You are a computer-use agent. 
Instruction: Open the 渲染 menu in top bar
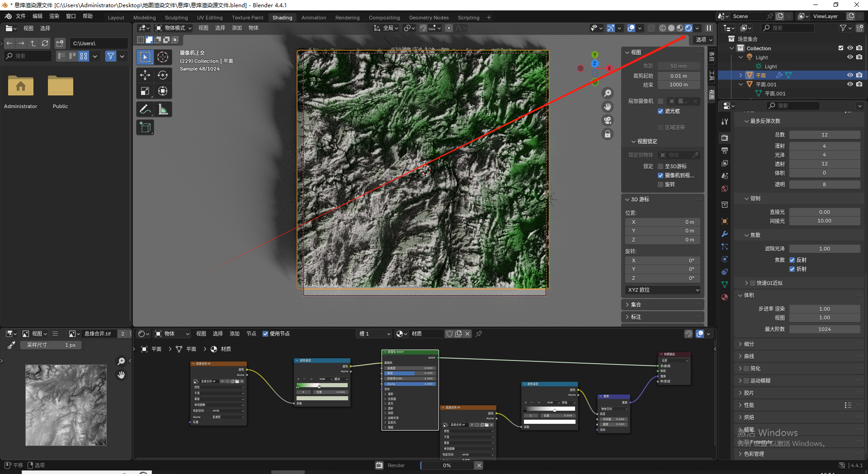click(54, 16)
